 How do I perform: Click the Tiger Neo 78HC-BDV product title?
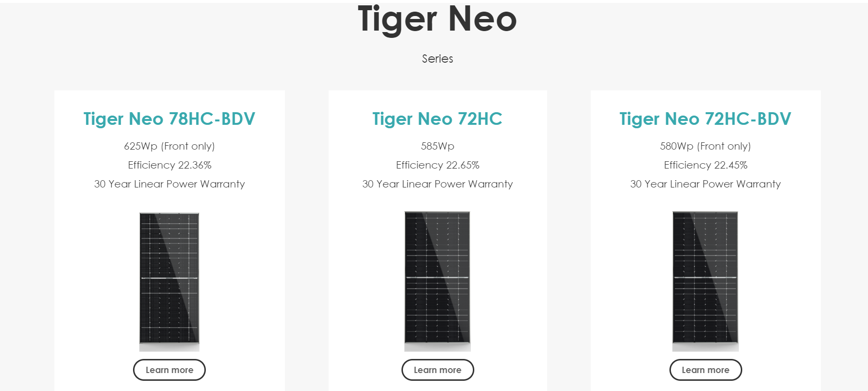(x=169, y=119)
